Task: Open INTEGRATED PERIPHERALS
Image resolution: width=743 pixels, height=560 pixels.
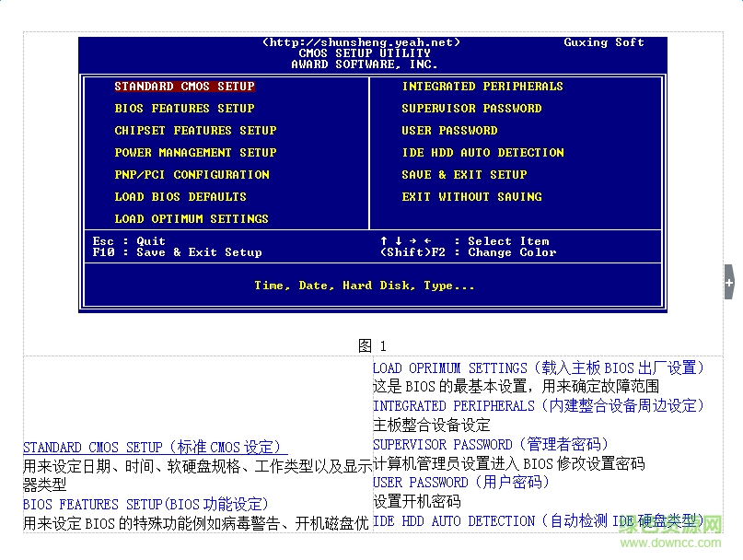Action: pos(482,86)
